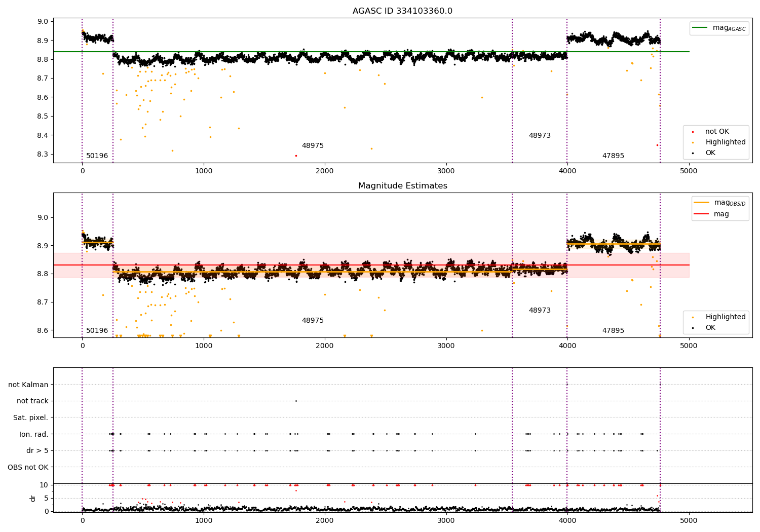Click the 47895 label in middle plot
The height and width of the screenshot is (532, 760).
point(613,331)
